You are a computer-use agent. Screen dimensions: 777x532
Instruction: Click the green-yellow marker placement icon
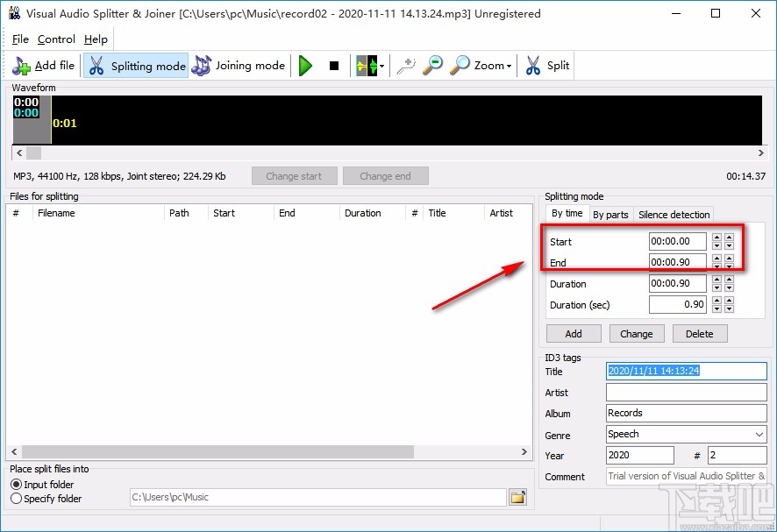tap(367, 66)
